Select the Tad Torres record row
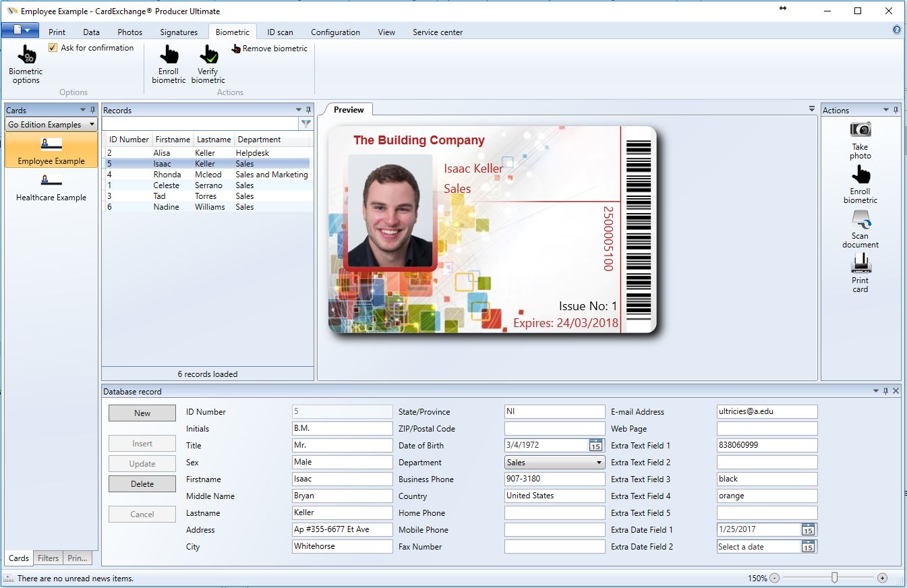Image resolution: width=907 pixels, height=588 pixels. click(x=208, y=196)
